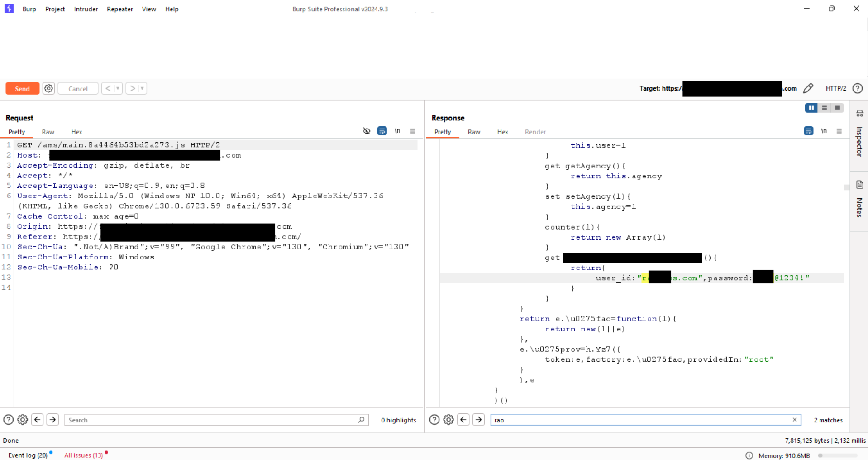The width and height of the screenshot is (868, 460).
Task: Click the Cancel button
Action: pyautogui.click(x=78, y=89)
